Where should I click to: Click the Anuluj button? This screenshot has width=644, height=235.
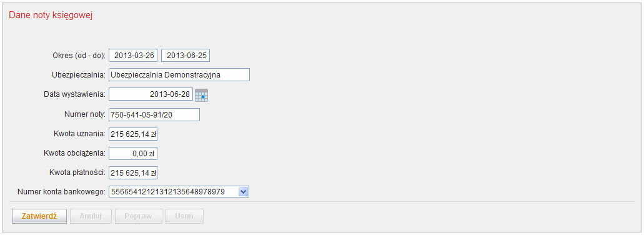pos(91,216)
